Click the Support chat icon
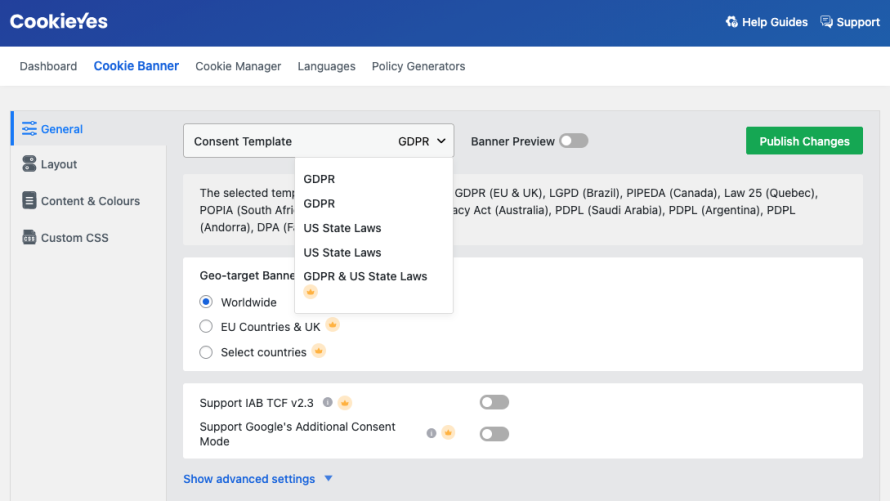The image size is (890, 501). pos(826,22)
